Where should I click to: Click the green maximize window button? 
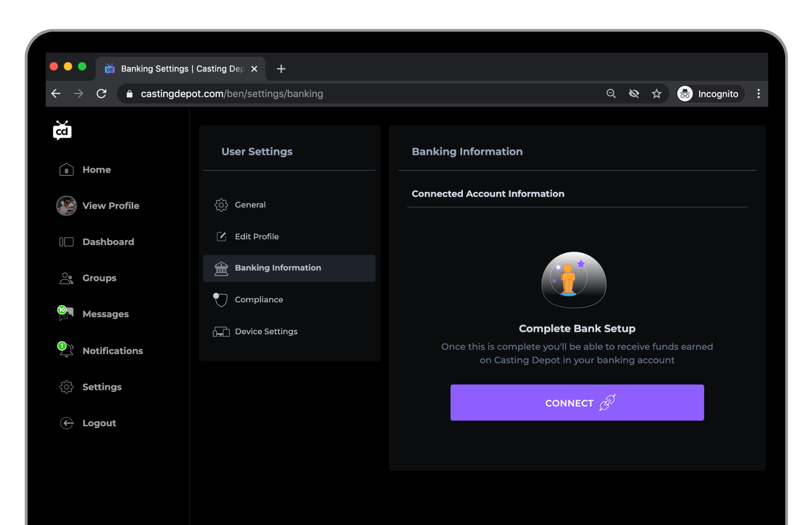point(82,67)
